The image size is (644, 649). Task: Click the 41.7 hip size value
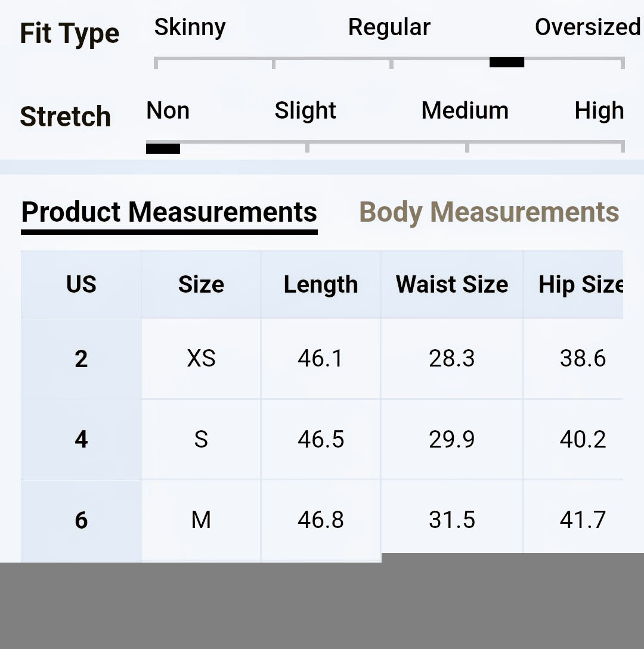583,520
